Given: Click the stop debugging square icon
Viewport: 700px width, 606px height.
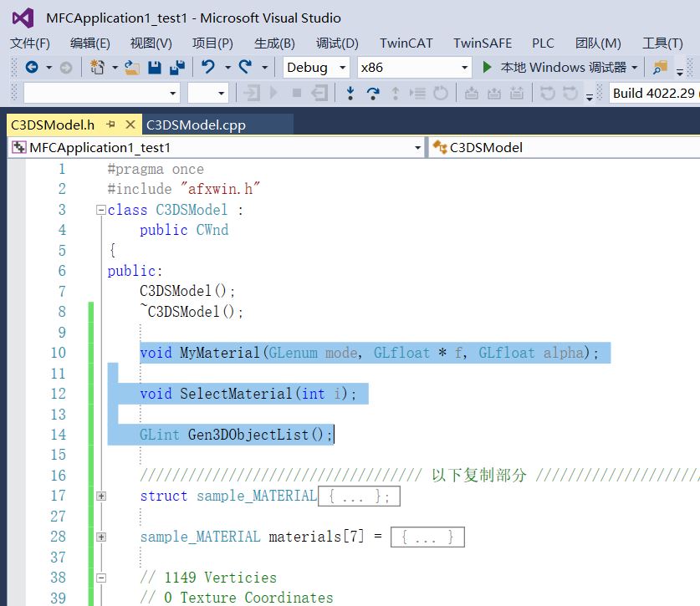Looking at the screenshot, I should [x=296, y=94].
